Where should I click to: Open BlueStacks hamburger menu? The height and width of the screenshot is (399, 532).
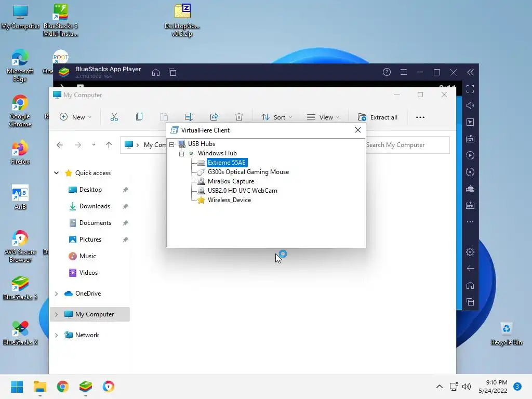(x=403, y=72)
